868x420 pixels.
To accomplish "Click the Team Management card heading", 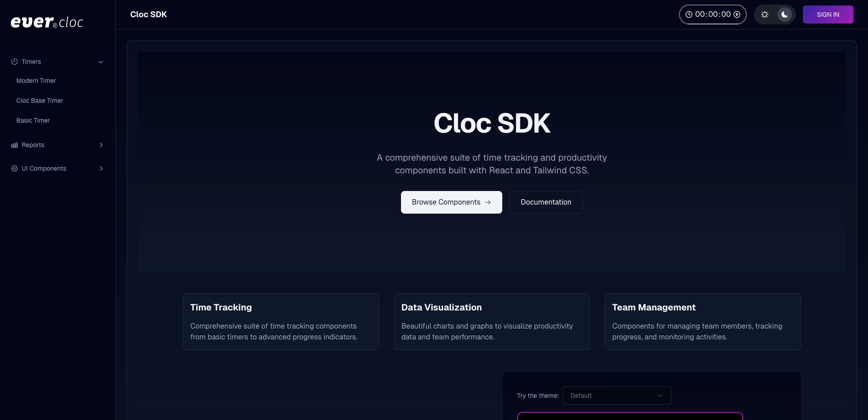I will click(654, 307).
